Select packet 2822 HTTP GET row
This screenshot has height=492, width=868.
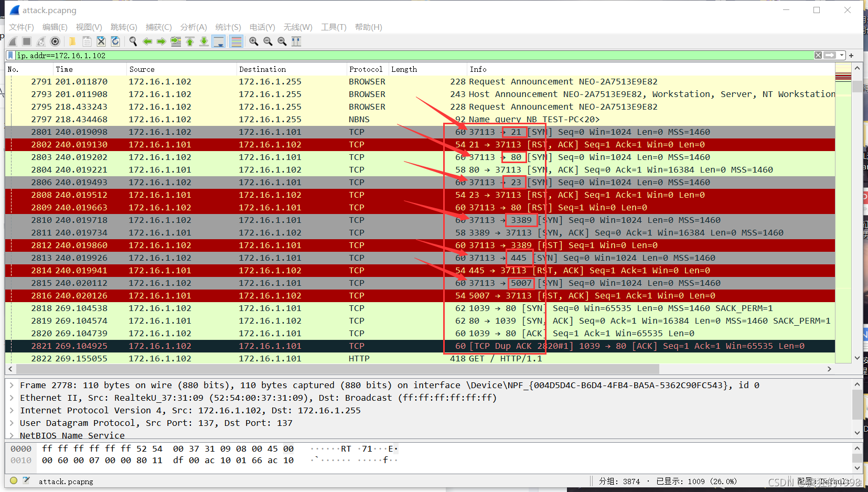(x=420, y=359)
